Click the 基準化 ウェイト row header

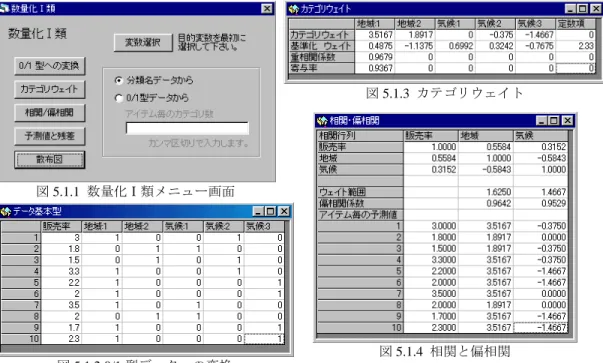pyautogui.click(x=321, y=46)
